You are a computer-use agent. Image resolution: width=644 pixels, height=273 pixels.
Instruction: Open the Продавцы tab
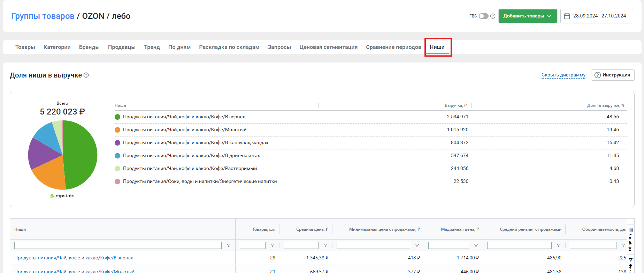[x=122, y=47]
